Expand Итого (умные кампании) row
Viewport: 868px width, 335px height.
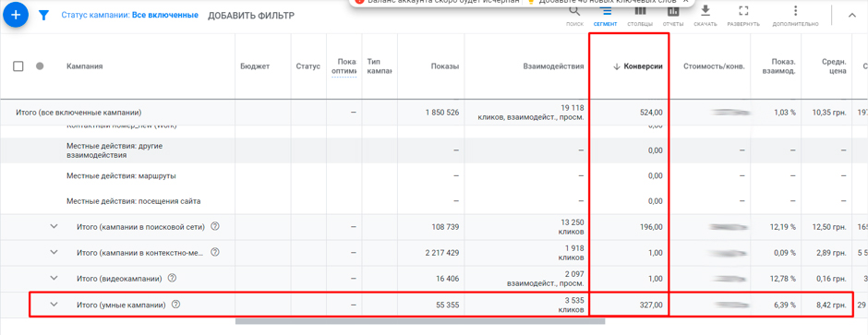[x=54, y=304]
